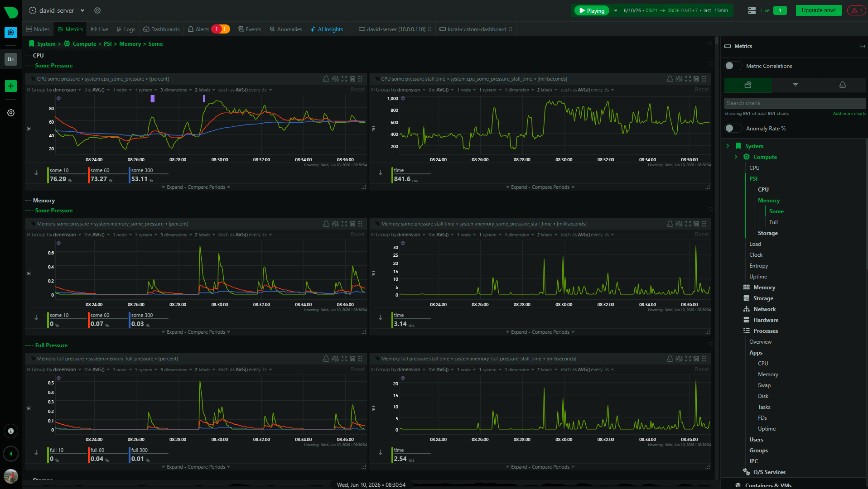Click the Search charts input field
This screenshot has width=868, height=489.
[x=795, y=103]
